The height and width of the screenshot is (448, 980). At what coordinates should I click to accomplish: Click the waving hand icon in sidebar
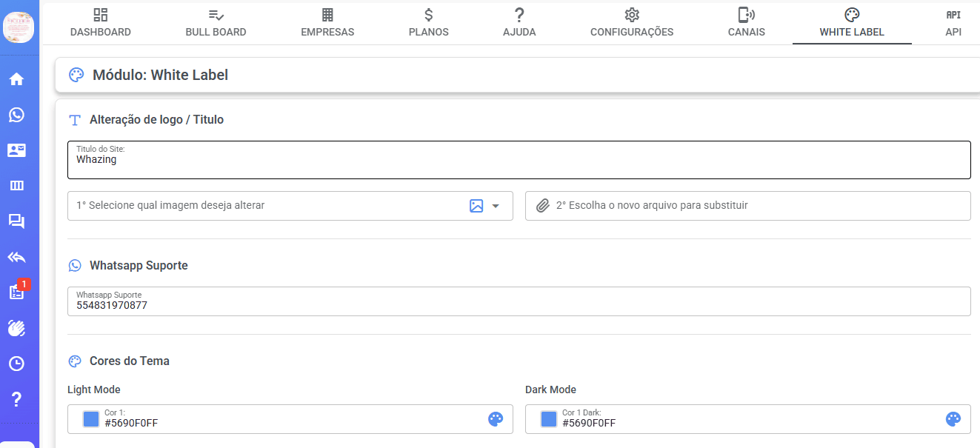click(x=16, y=328)
